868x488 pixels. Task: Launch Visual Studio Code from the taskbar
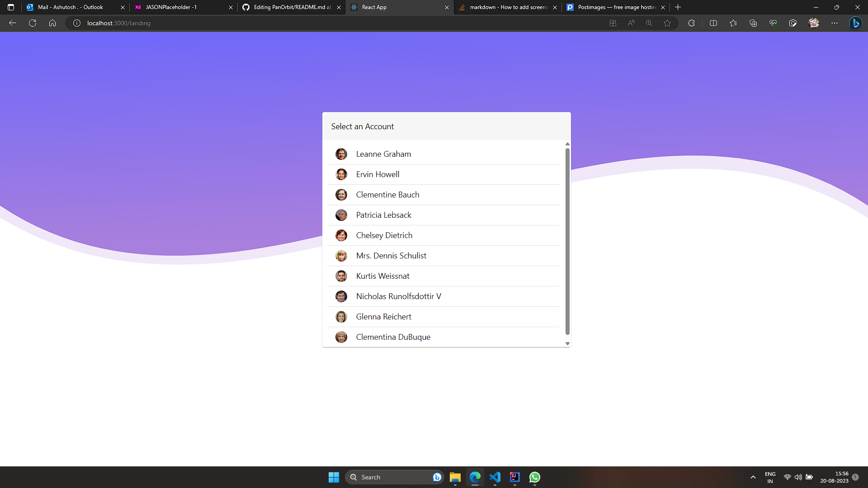pyautogui.click(x=495, y=477)
